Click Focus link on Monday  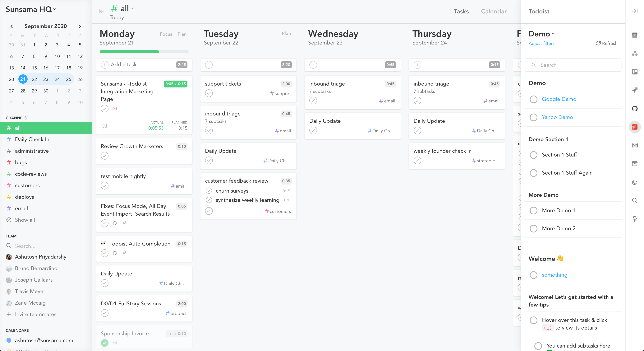click(166, 34)
